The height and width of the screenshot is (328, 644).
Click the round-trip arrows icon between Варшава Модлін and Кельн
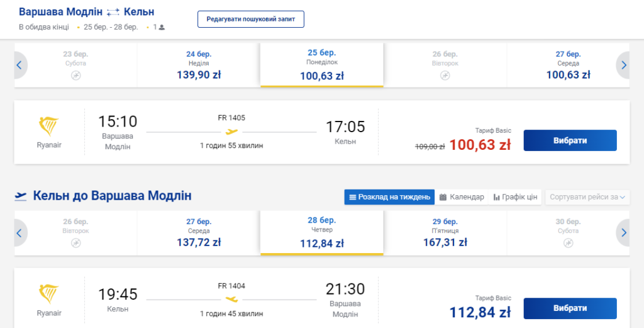click(x=113, y=13)
